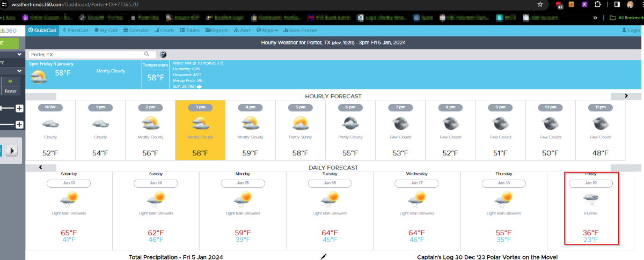The width and height of the screenshot is (644, 260).
Task: Go to previous days with daily forecast arrow
Action: click(x=41, y=167)
